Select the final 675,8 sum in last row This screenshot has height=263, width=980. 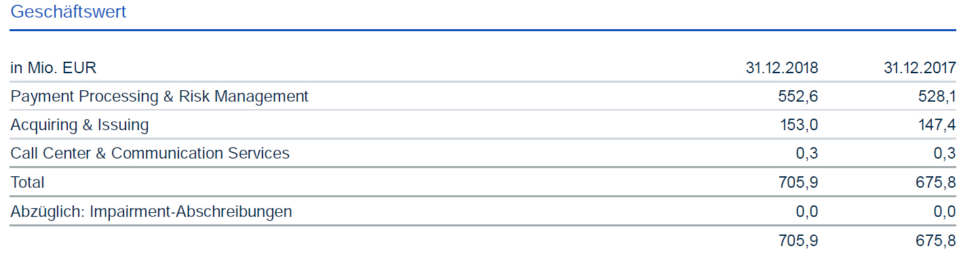point(936,240)
